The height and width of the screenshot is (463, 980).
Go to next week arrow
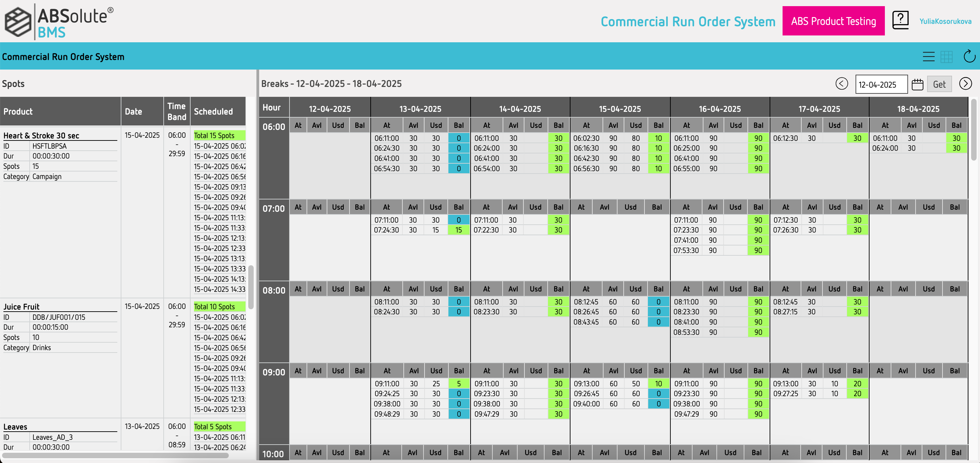coord(965,84)
